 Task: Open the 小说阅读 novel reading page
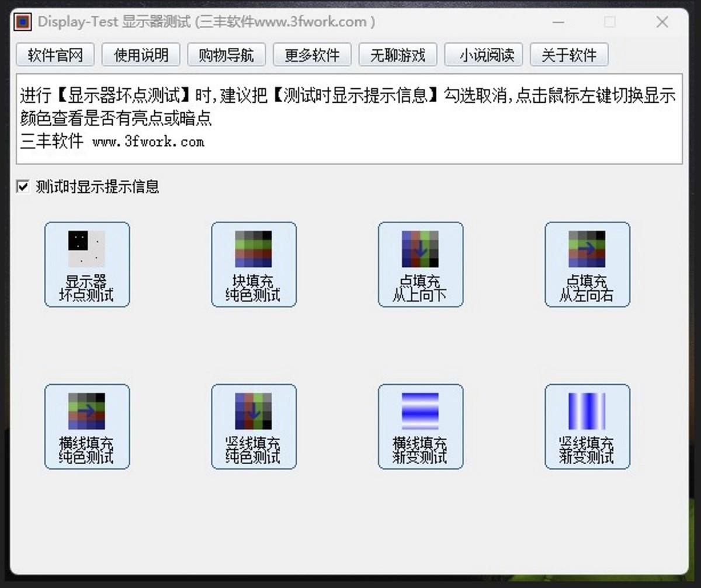(x=484, y=55)
